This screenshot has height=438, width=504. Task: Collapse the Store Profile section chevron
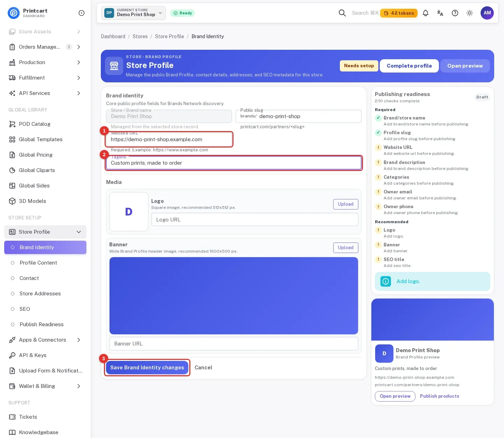(79, 232)
